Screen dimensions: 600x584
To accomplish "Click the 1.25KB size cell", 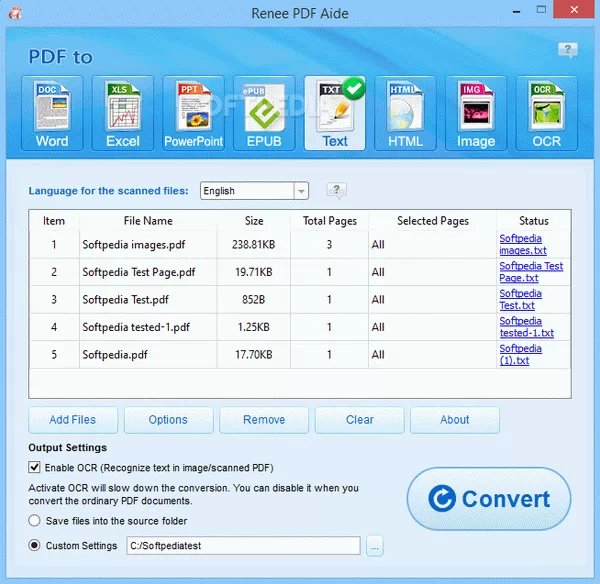I will [254, 327].
